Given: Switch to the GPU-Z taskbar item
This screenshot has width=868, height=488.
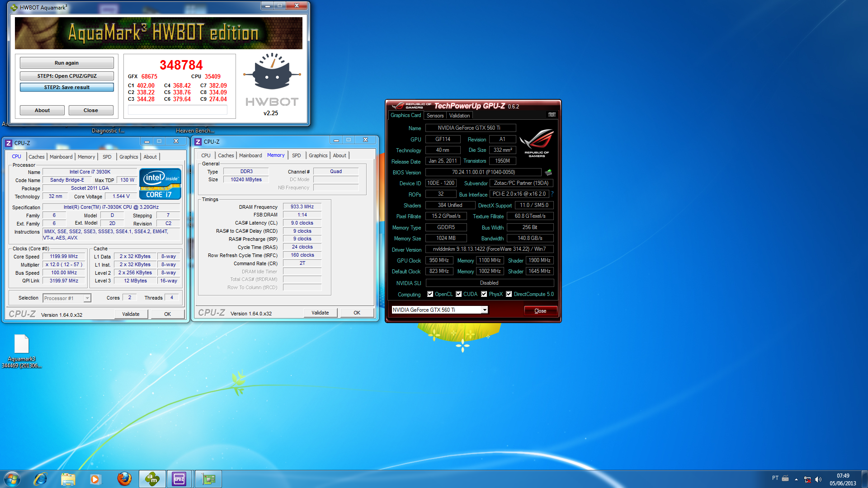Looking at the screenshot, I should 208,479.
